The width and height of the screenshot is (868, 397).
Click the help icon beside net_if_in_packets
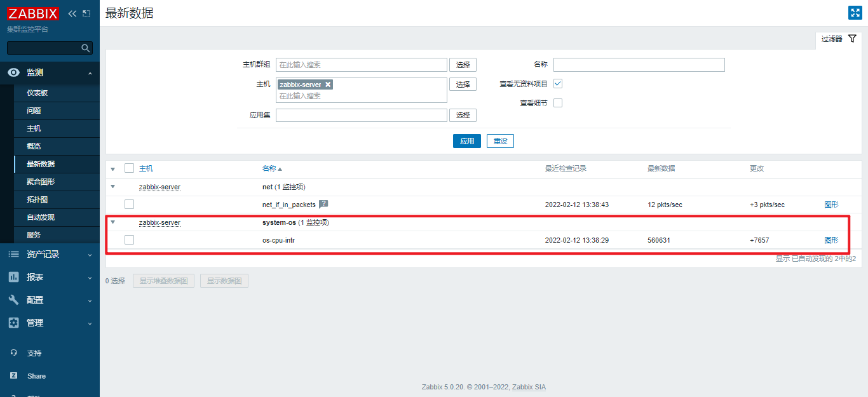pyautogui.click(x=323, y=204)
